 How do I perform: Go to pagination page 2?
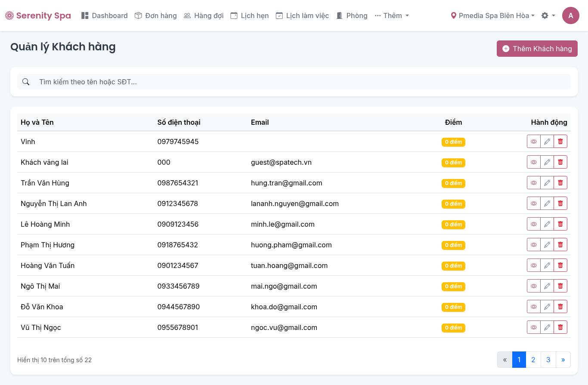coord(533,360)
